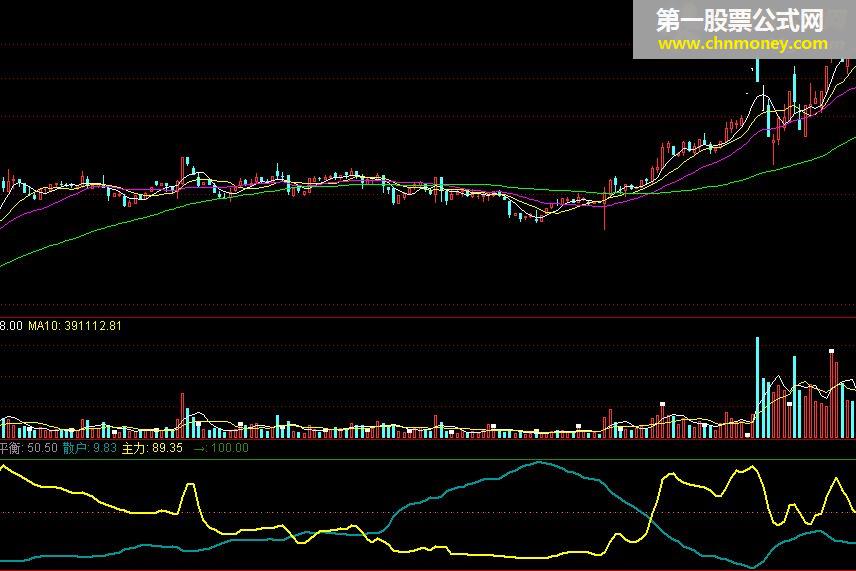Click the 主力: 89.35 indicator label
Image resolution: width=856 pixels, height=571 pixels.
152,448
